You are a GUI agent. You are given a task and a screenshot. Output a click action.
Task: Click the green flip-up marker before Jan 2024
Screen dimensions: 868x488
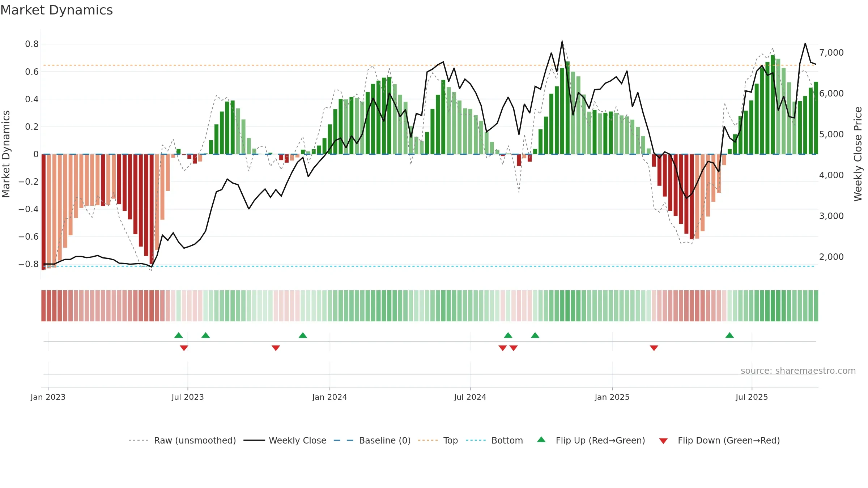pyautogui.click(x=303, y=335)
